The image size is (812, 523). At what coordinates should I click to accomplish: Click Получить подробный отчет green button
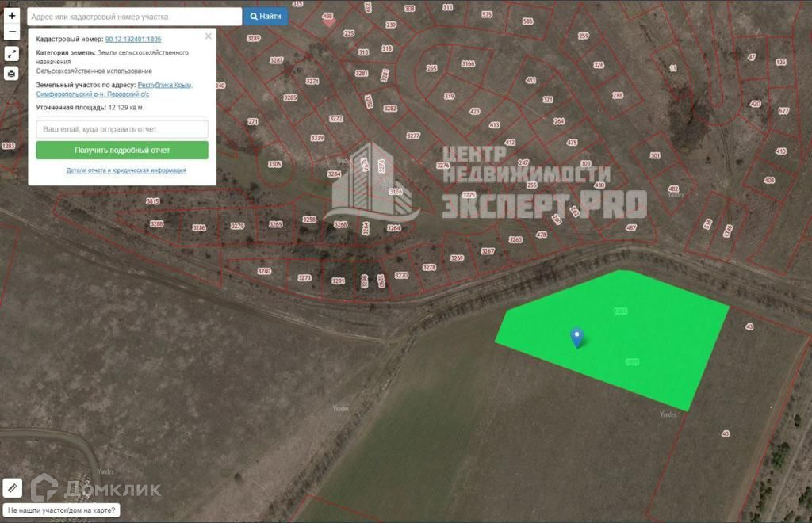[x=122, y=150]
